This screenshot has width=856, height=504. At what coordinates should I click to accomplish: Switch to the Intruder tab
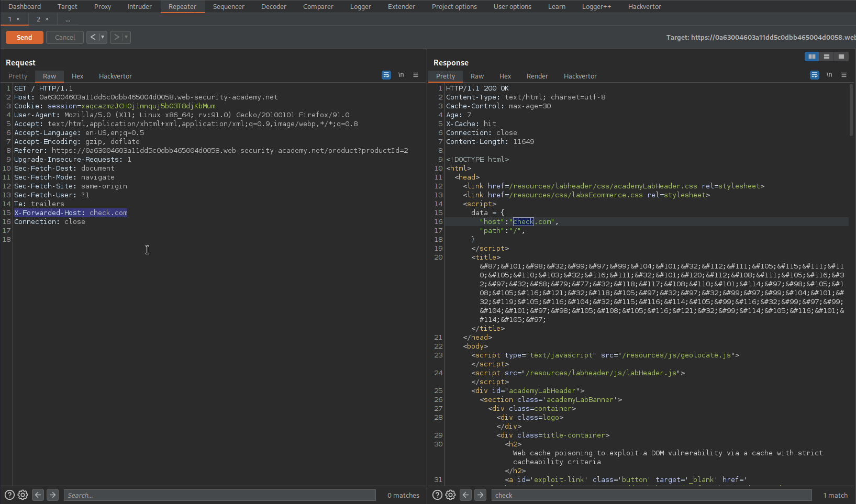coord(140,6)
